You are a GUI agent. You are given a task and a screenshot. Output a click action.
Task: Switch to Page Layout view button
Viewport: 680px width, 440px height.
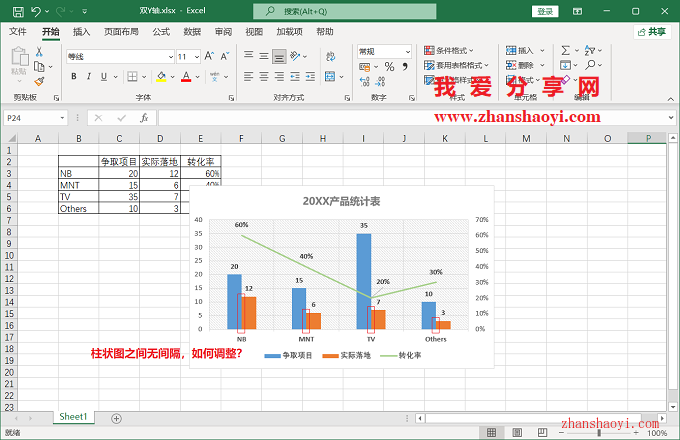click(x=517, y=432)
